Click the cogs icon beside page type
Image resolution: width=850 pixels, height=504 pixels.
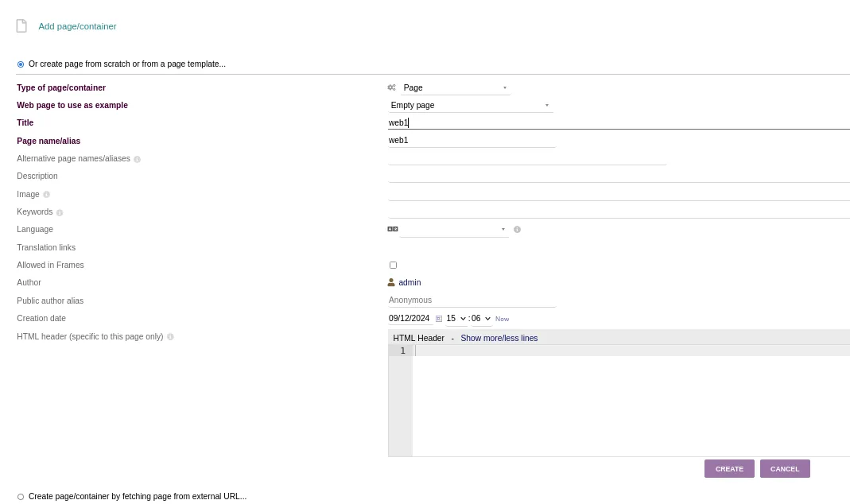click(391, 87)
